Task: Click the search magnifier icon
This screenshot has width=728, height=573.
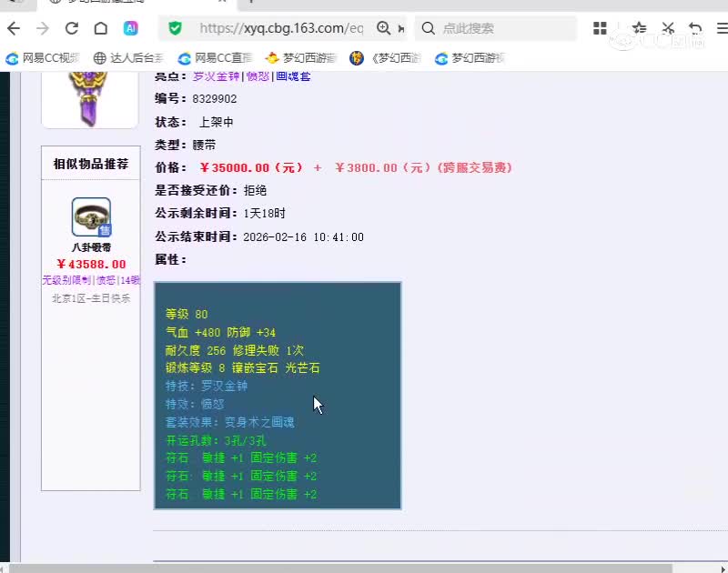Action: click(x=428, y=29)
